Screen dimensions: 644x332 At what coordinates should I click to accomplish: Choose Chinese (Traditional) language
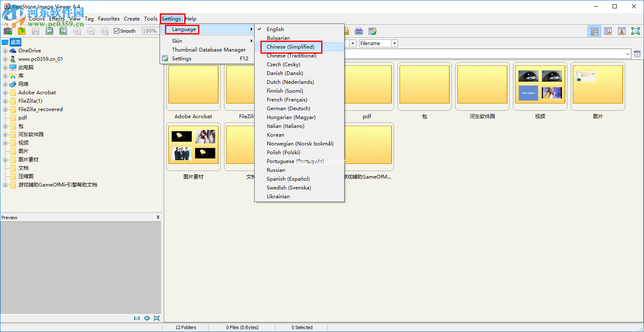pyautogui.click(x=299, y=55)
